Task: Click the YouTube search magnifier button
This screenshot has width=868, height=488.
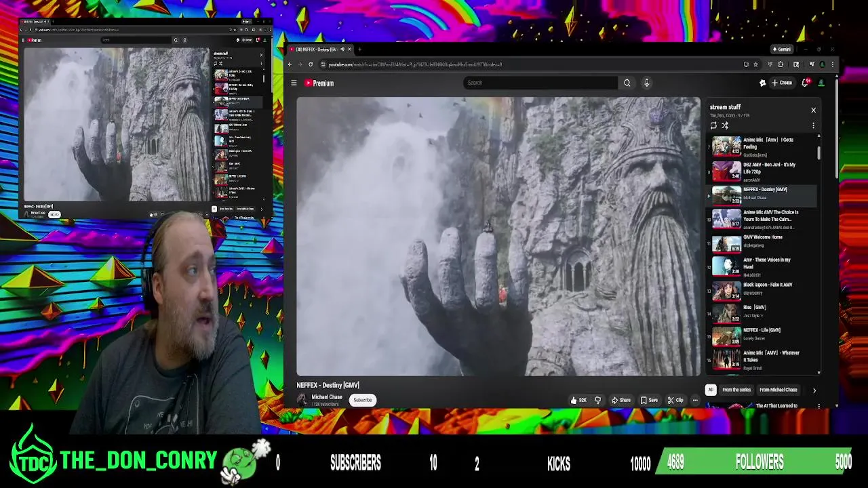Action: pyautogui.click(x=627, y=83)
